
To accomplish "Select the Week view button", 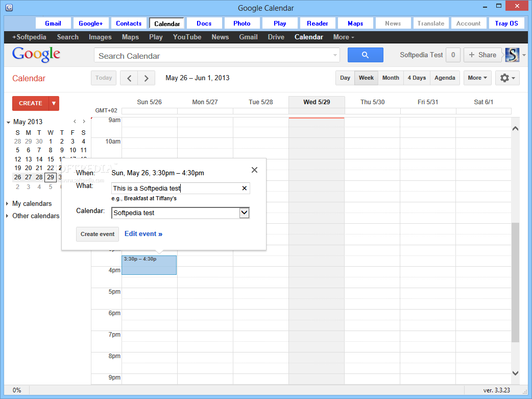I will click(x=367, y=78).
